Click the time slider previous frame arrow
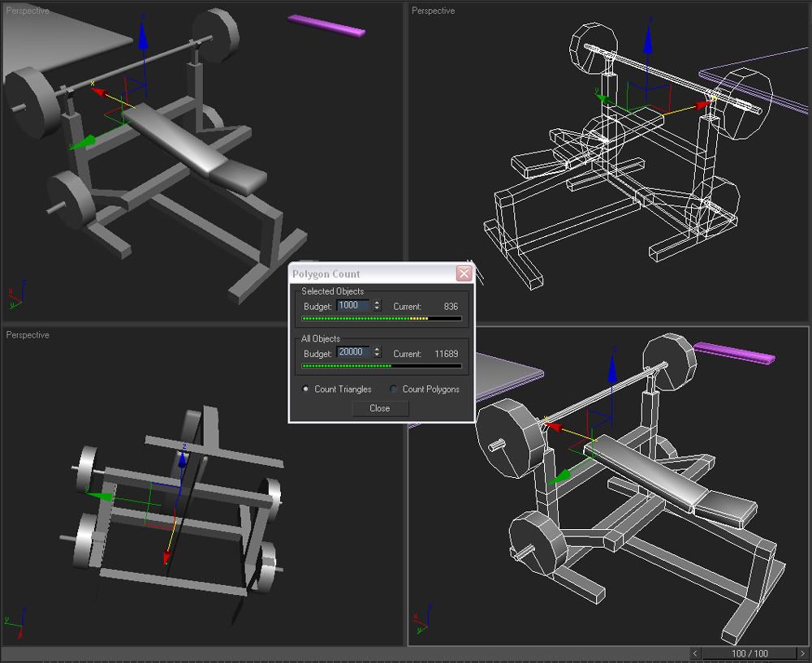Screen dimensions: 812x663 coord(696,653)
